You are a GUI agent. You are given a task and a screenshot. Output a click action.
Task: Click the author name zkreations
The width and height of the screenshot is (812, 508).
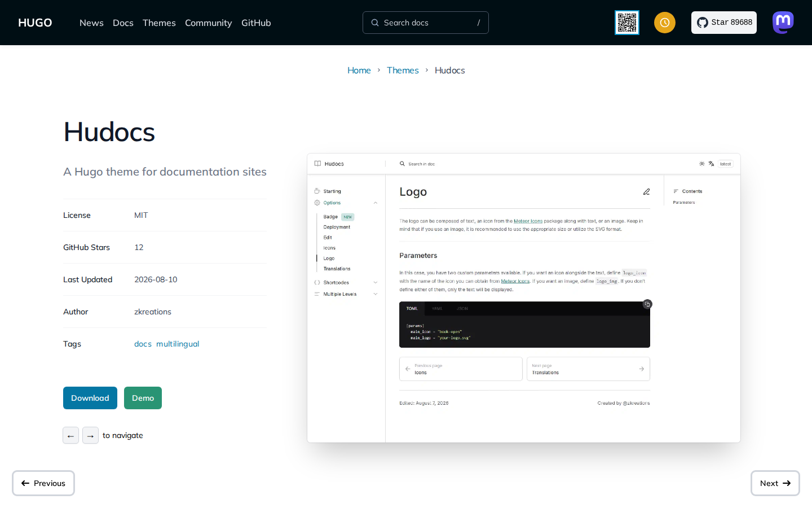click(x=153, y=312)
